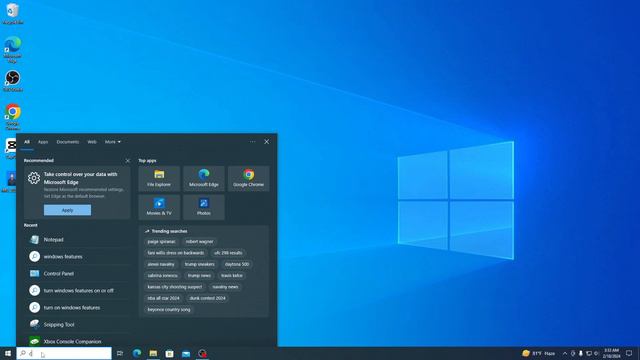
Task: Select 'turn on windows features' recent search
Action: pos(78,308)
